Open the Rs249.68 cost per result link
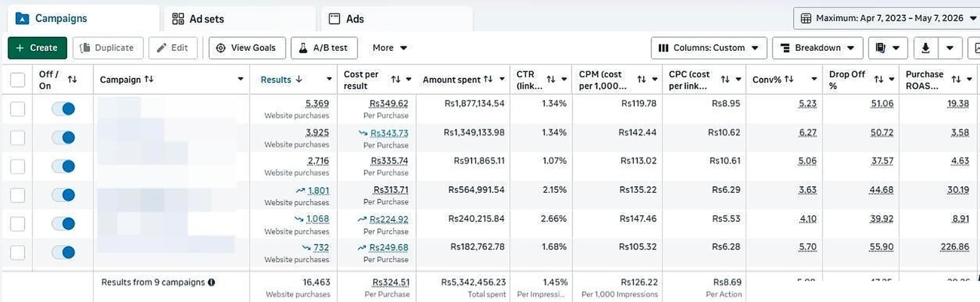Screen dimensions: 980x302 tap(389, 247)
